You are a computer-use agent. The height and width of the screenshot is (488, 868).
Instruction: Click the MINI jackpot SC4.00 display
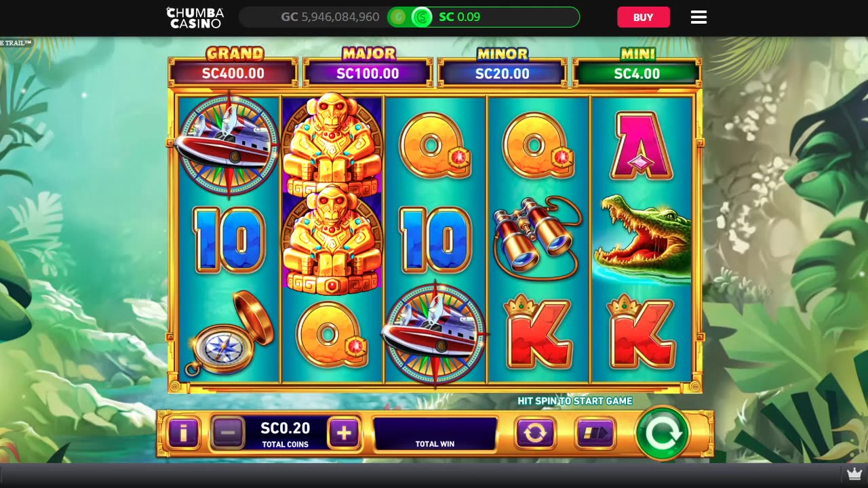[637, 73]
